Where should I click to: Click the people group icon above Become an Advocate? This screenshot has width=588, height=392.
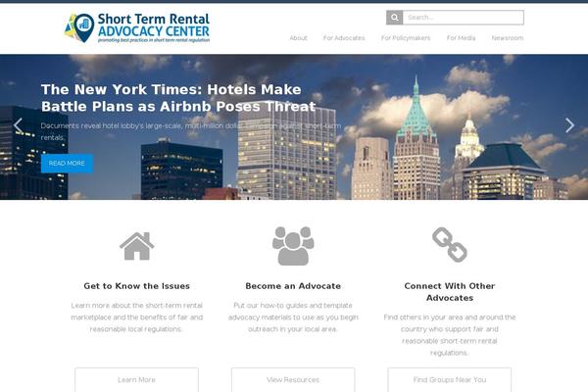coord(293,246)
